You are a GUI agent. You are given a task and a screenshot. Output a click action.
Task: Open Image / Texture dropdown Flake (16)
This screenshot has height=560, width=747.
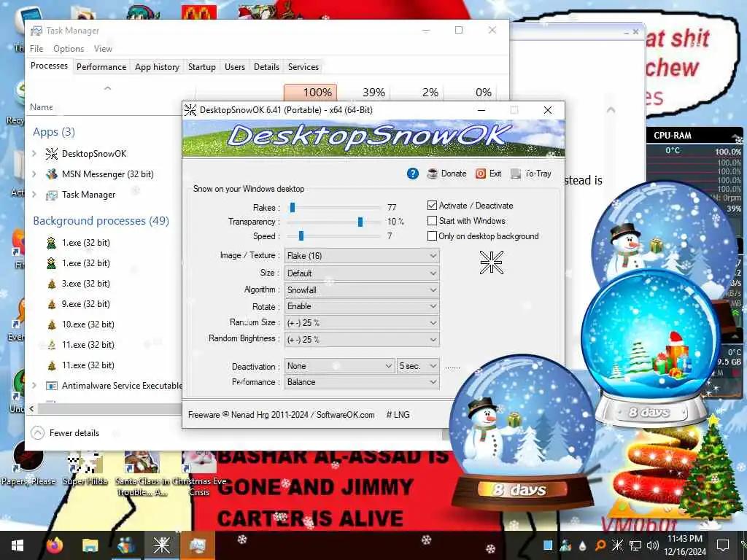coord(362,256)
